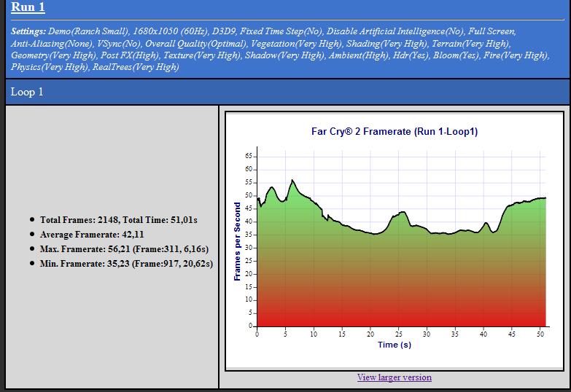Screen dimensions: 571x392
Task: Click the "View larger version" link
Action: coord(395,377)
